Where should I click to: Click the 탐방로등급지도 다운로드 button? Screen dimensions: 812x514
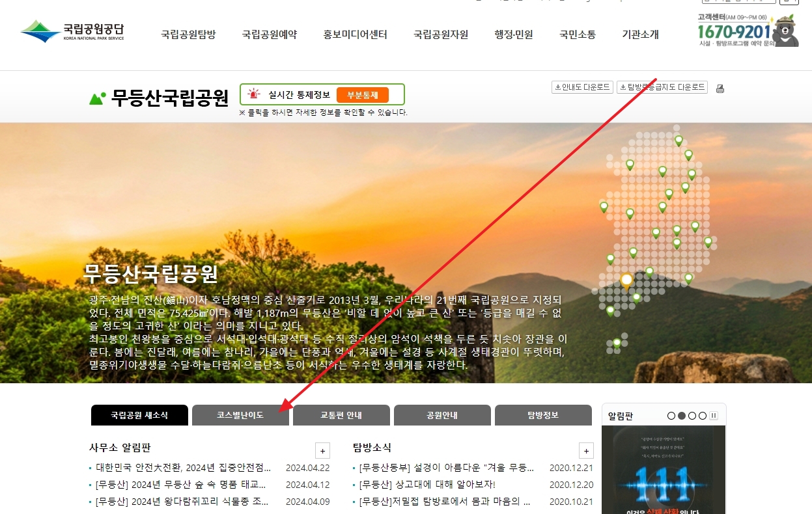662,87
